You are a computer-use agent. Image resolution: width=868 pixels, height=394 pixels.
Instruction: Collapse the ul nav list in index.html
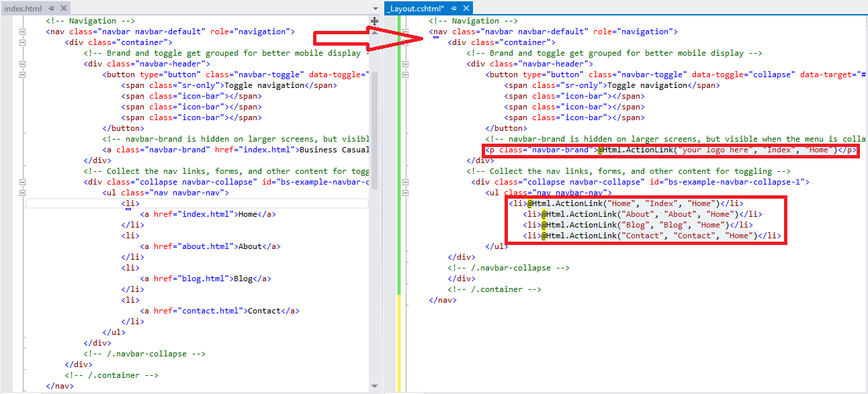coord(22,193)
